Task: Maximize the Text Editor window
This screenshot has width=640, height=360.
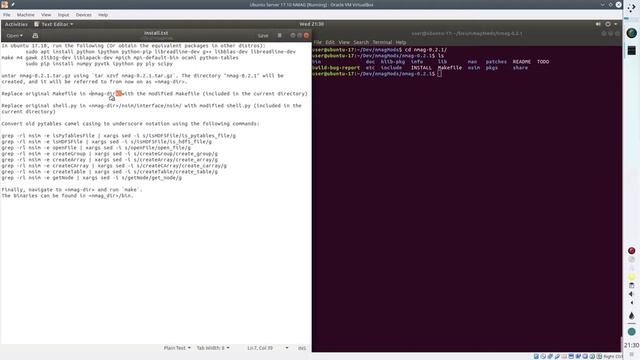Action: (299, 36)
